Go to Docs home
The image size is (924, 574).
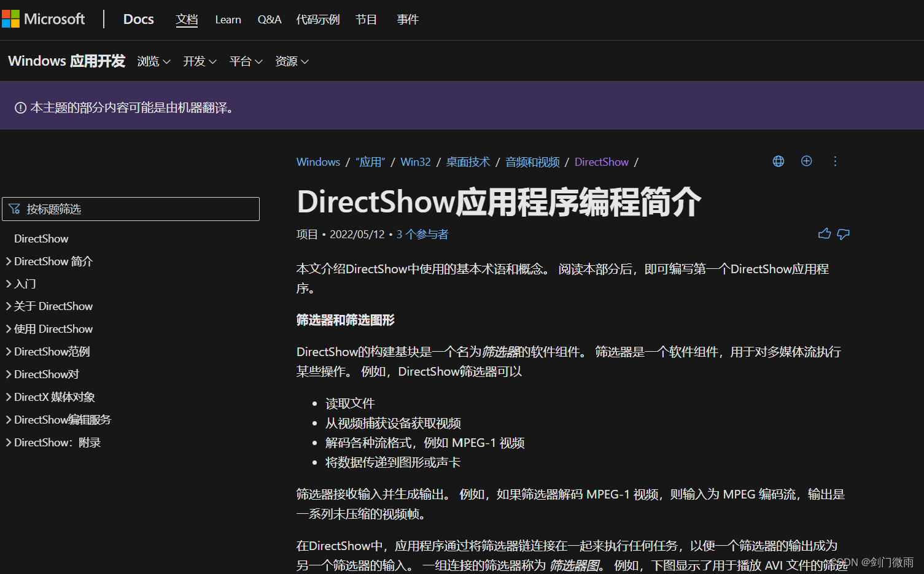point(139,19)
